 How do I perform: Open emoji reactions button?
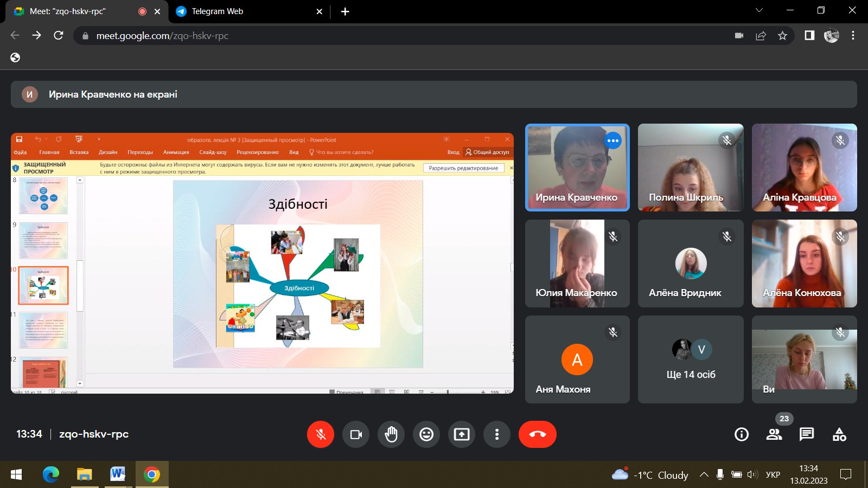(x=426, y=434)
